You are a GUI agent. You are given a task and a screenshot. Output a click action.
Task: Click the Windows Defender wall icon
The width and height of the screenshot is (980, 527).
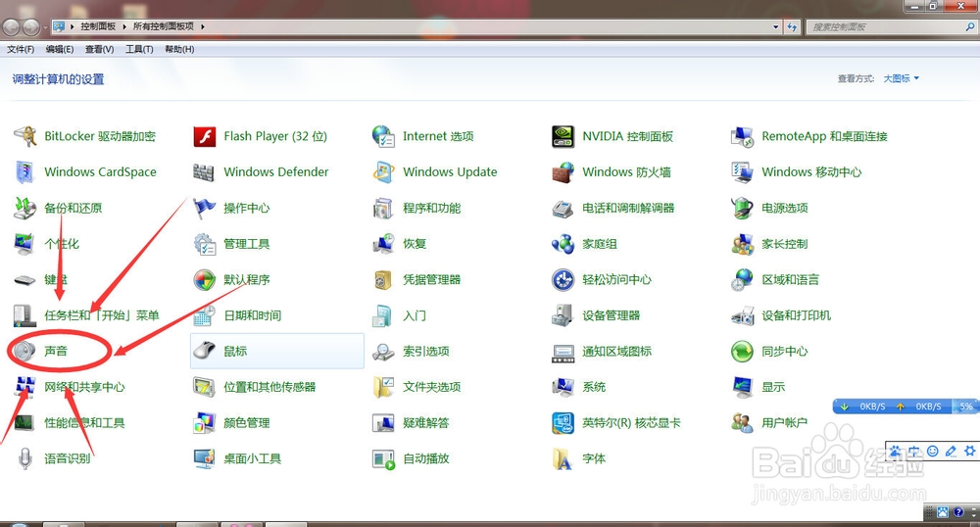[205, 171]
